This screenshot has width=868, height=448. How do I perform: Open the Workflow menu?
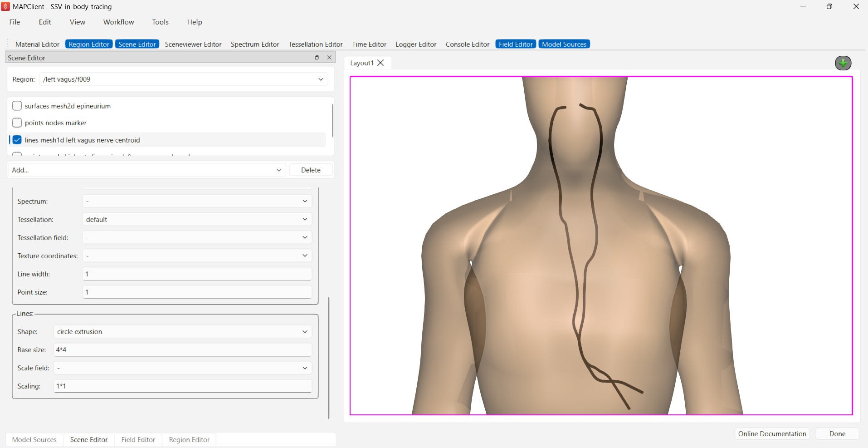pos(118,22)
